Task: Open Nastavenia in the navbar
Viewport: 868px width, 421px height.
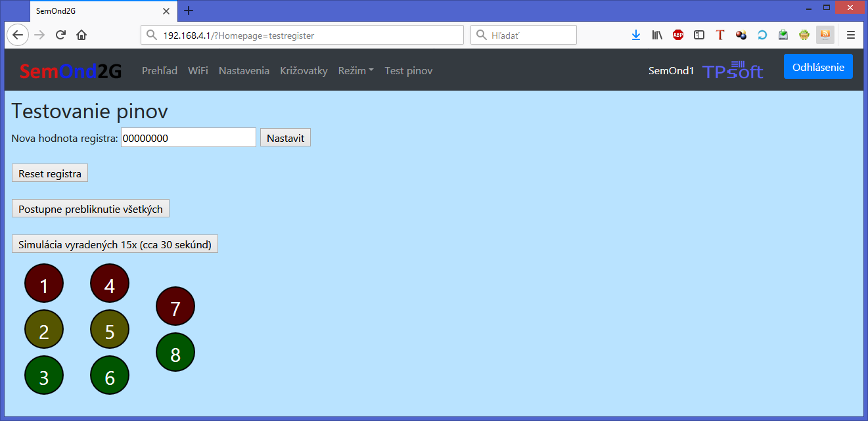Action: point(244,70)
